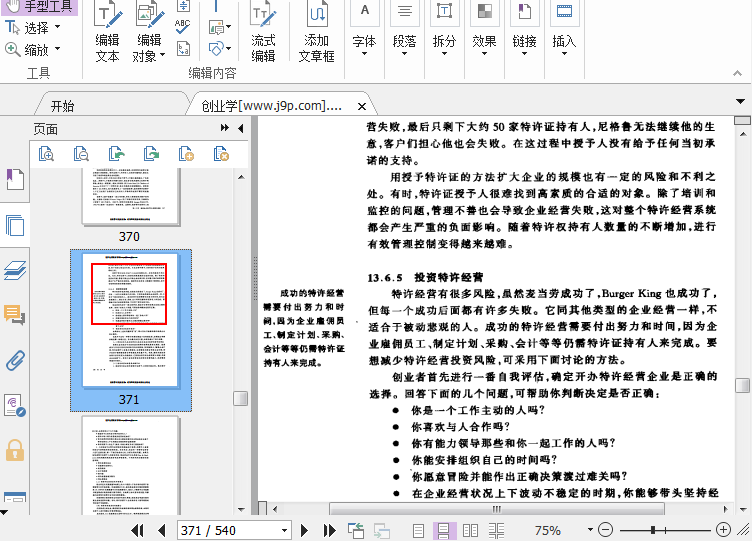
Task: Open the 插入 insert group
Action: (x=564, y=29)
